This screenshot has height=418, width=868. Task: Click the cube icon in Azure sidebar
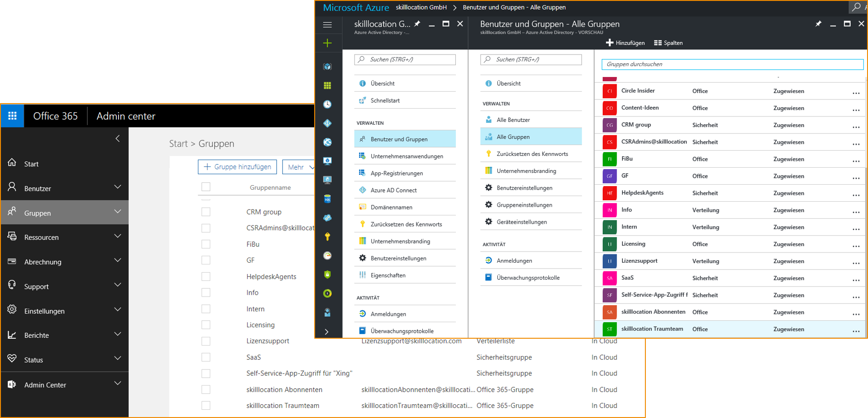coord(328,66)
